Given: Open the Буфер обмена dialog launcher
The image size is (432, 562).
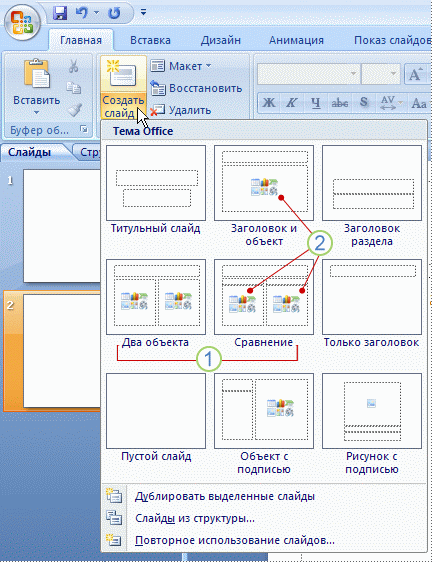Looking at the screenshot, I should click(84, 129).
